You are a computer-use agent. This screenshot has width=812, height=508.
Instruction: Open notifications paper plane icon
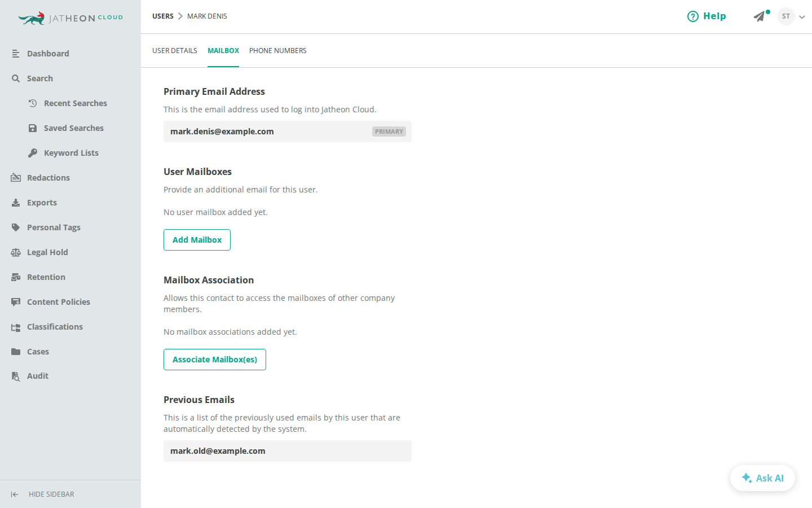[x=759, y=16]
